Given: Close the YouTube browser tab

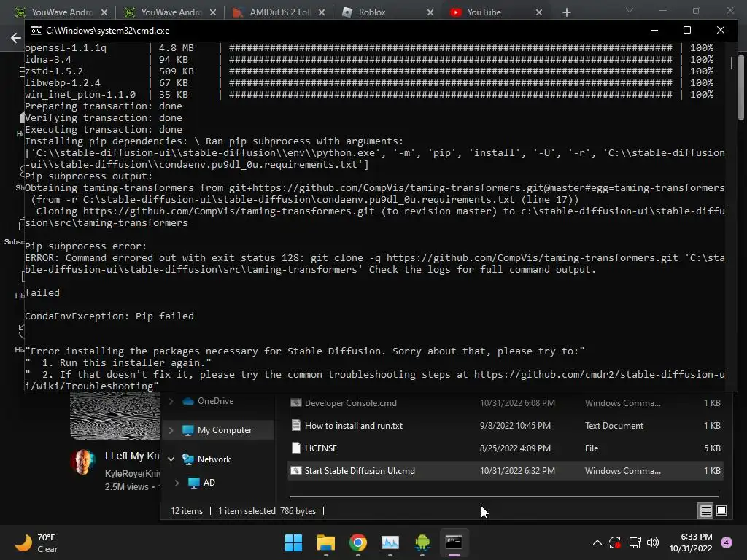Looking at the screenshot, I should point(539,12).
